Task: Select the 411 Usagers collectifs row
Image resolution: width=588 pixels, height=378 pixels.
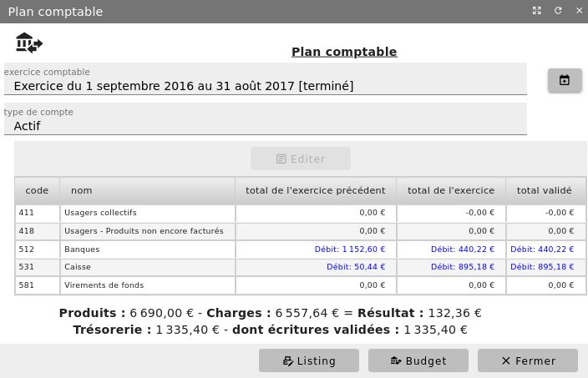Action: pos(147,213)
